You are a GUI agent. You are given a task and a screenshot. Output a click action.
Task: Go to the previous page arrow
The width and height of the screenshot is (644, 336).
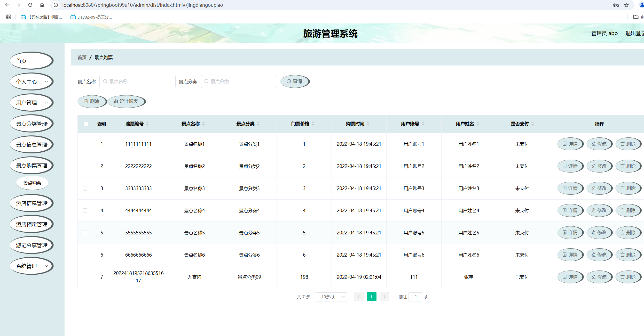(x=358, y=297)
